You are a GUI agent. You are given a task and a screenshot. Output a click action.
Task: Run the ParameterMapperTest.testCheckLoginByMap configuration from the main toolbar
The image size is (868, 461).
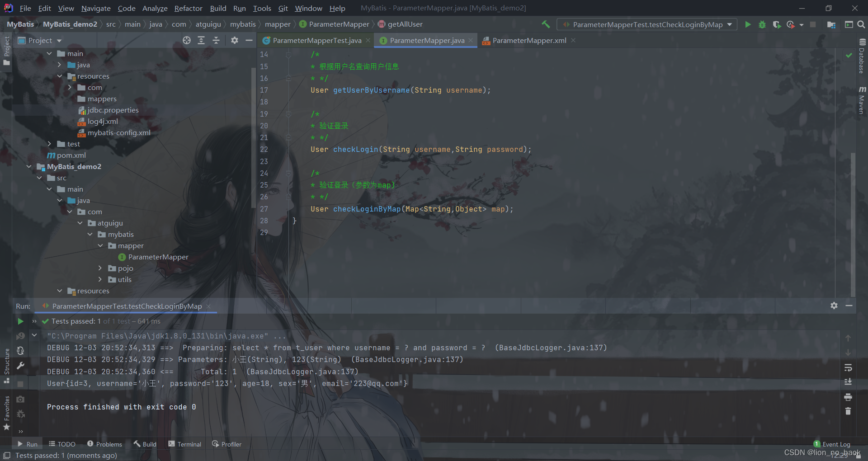click(x=748, y=24)
